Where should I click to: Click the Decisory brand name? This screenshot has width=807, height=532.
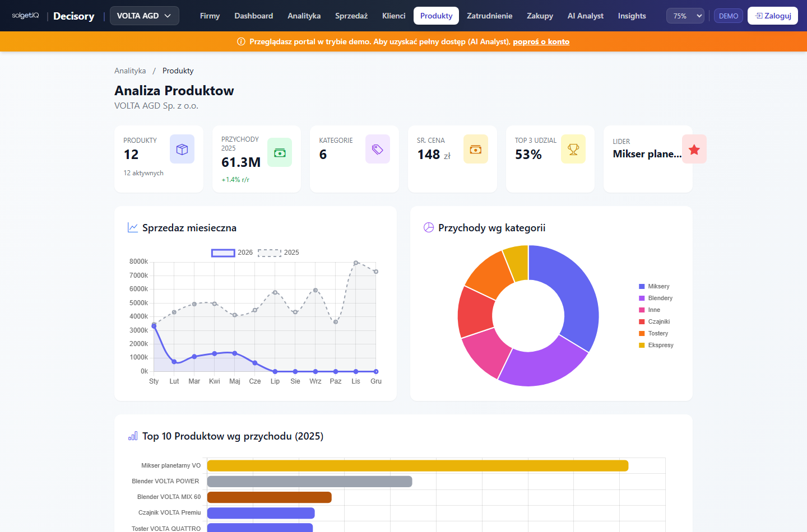click(74, 16)
